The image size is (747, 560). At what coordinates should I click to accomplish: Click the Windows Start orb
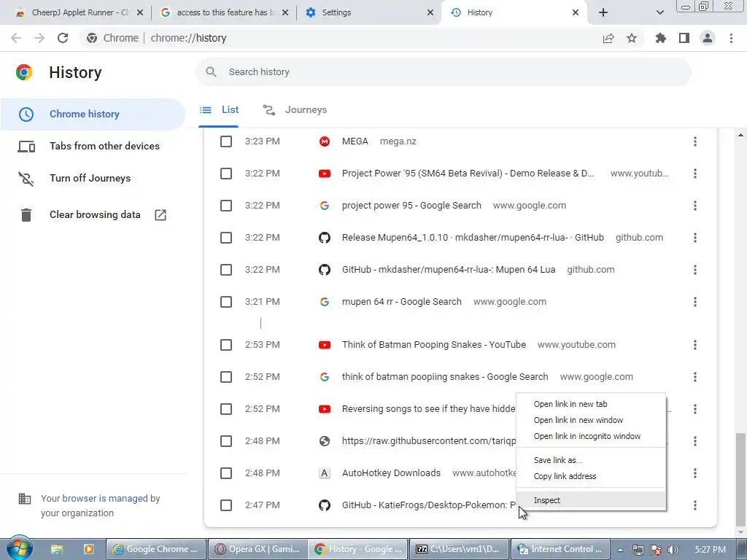click(18, 548)
